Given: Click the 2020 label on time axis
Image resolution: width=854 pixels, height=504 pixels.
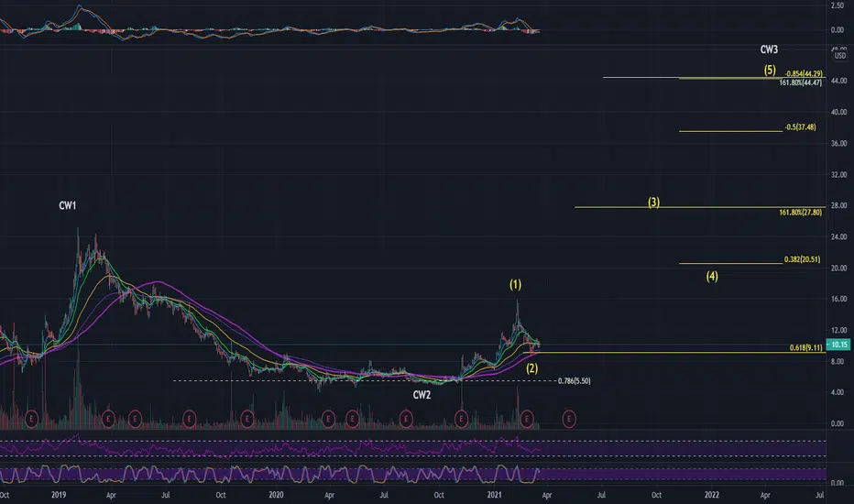Looking at the screenshot, I should click(x=276, y=495).
